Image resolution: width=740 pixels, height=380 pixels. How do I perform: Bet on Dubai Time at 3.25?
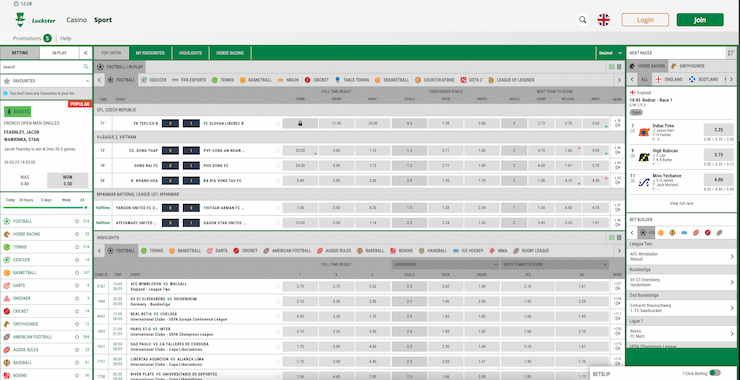pyautogui.click(x=718, y=130)
